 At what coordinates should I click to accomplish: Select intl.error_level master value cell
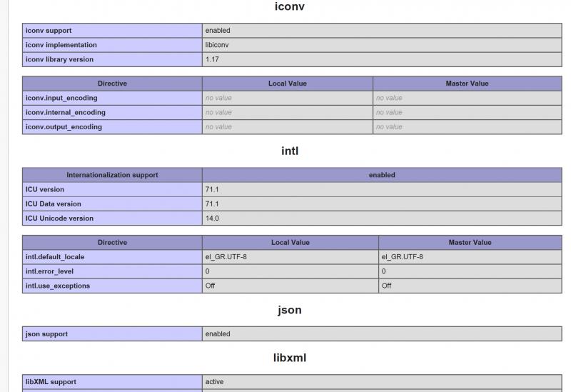470,271
